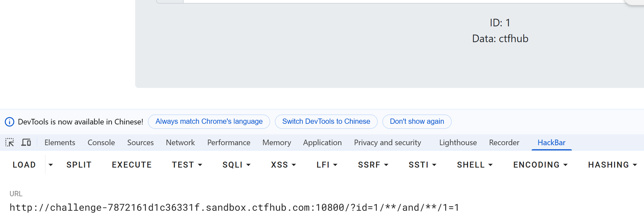Viewport: 644px width, 214px height.
Task: Go to the Application tab
Action: [322, 143]
